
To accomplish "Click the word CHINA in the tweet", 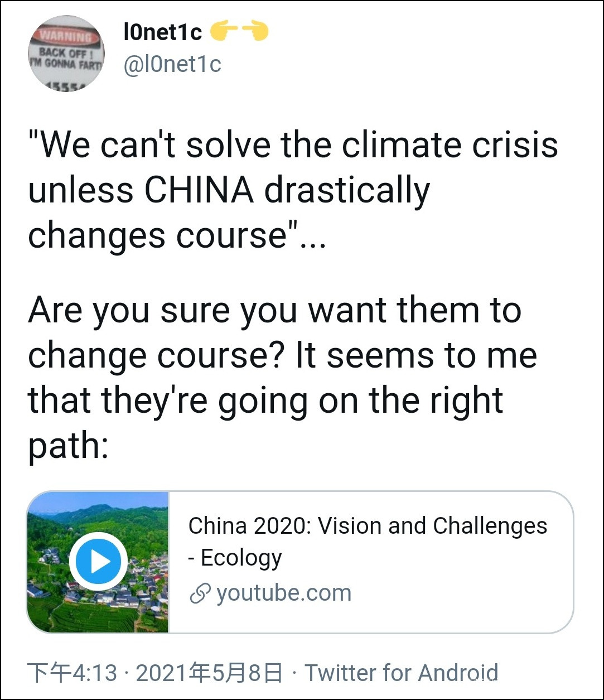I will point(199,190).
